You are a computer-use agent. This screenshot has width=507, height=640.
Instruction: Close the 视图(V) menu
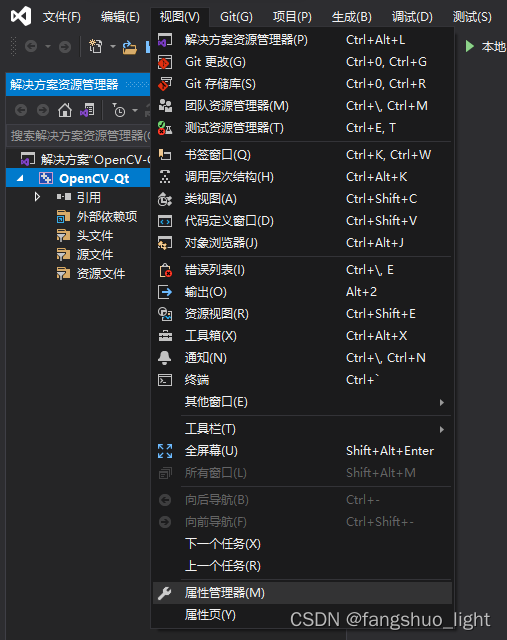pos(180,17)
